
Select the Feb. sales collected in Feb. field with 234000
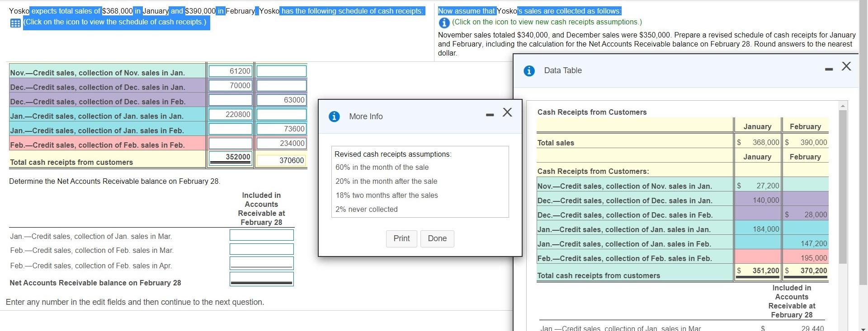coord(281,143)
